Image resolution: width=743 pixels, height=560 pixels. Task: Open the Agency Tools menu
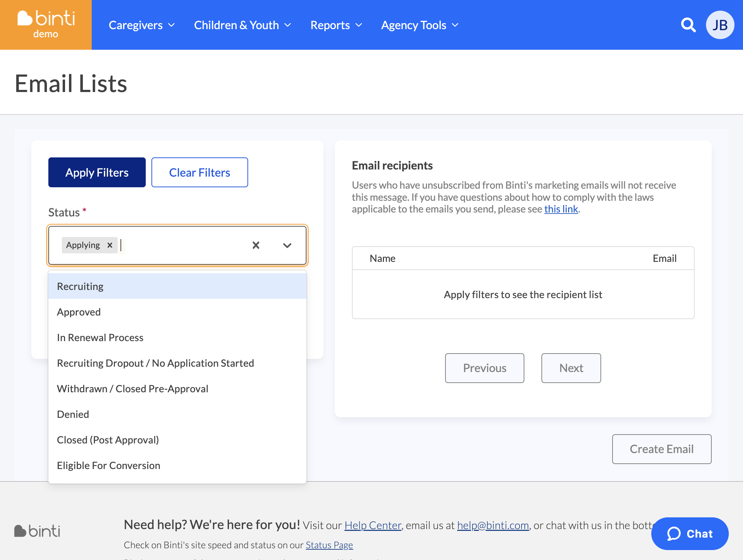(420, 25)
